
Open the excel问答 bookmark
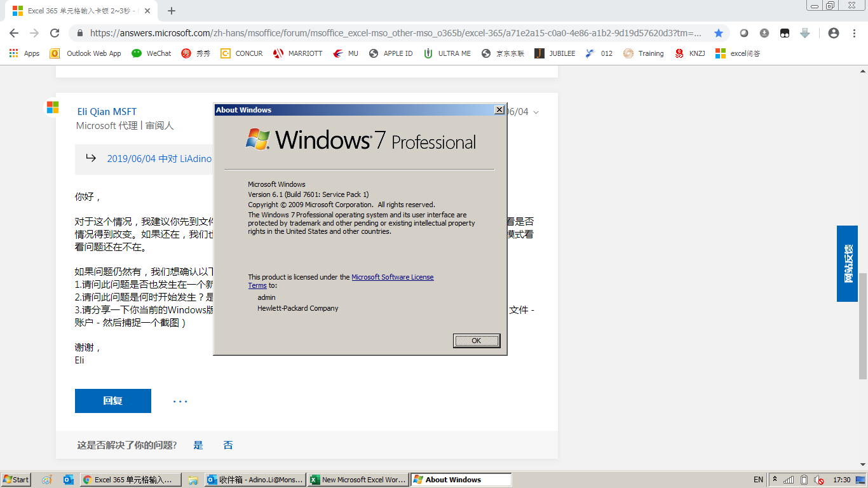pyautogui.click(x=738, y=53)
